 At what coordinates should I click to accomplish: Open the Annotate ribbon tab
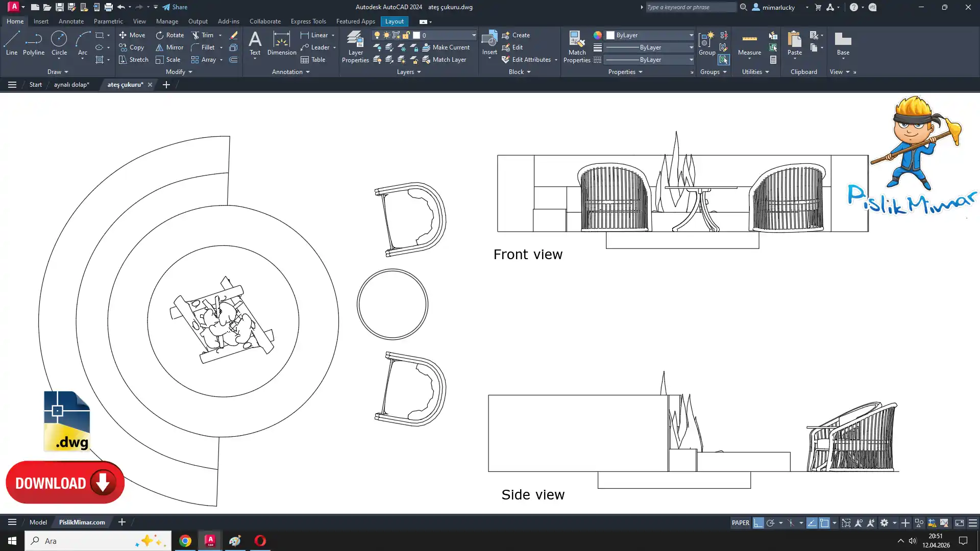pos(71,21)
